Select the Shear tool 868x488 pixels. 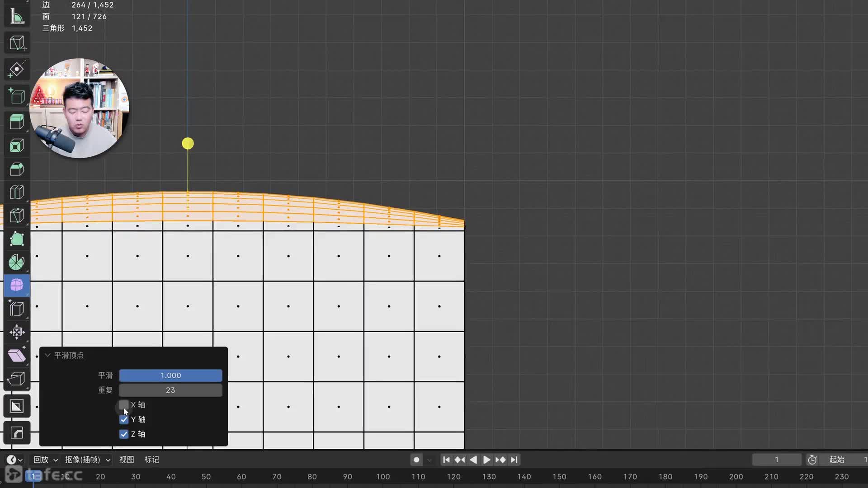(x=17, y=355)
